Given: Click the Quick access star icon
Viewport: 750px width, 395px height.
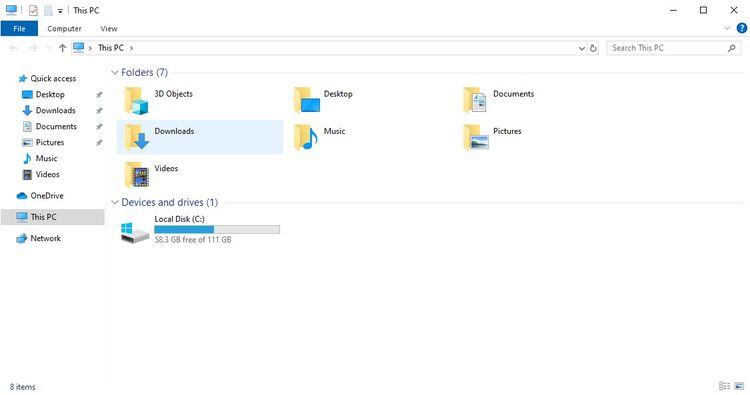Looking at the screenshot, I should [x=22, y=78].
